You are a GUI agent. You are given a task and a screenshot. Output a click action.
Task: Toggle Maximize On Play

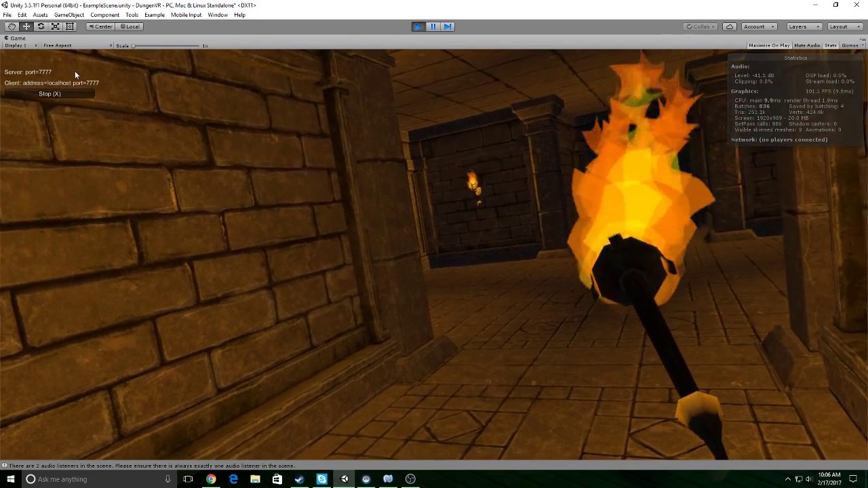click(769, 45)
